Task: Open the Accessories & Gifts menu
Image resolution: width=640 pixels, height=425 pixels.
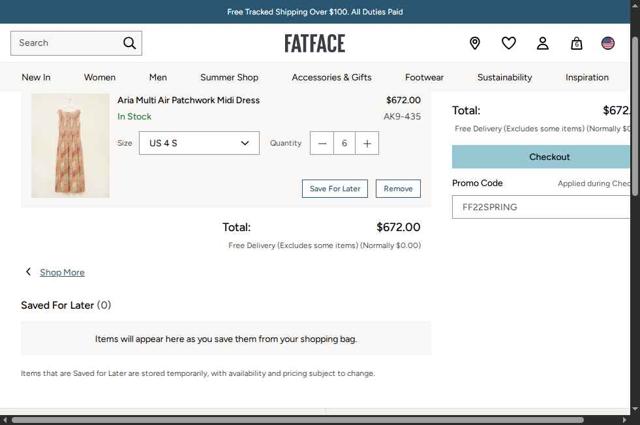Action: 331,77
